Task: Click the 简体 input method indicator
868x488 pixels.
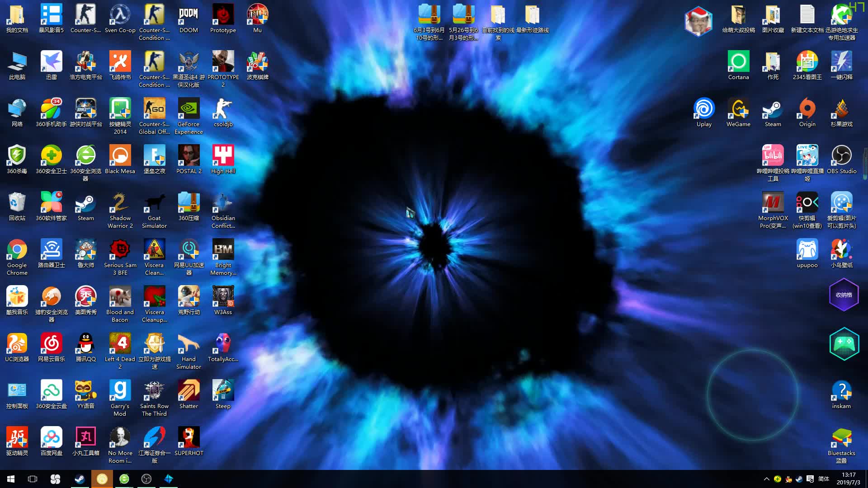Action: (x=824, y=479)
